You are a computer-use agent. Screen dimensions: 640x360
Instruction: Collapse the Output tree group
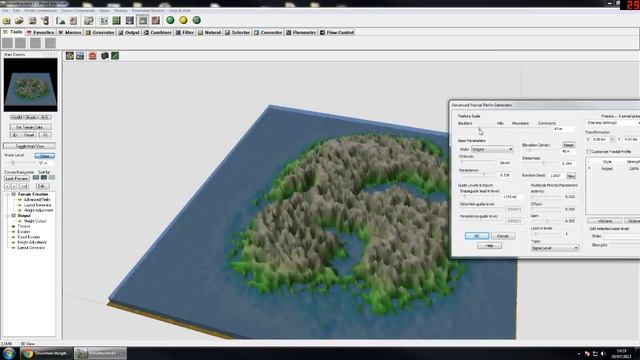tap(8, 216)
